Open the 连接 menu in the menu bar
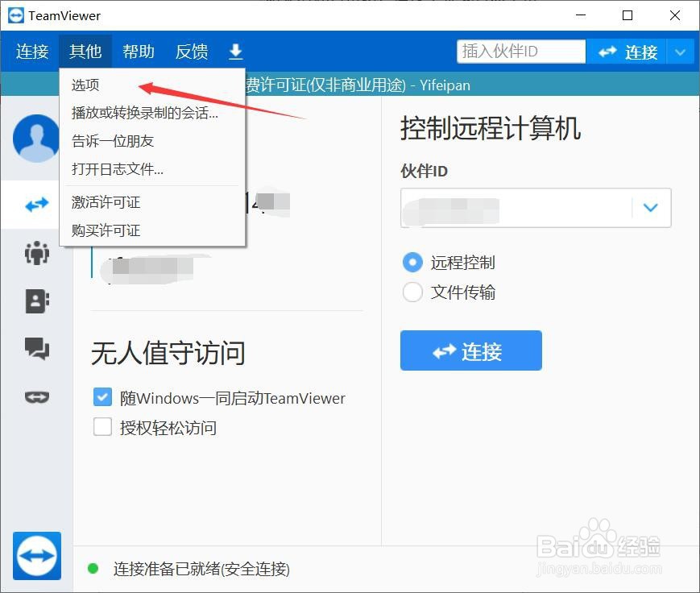Screen dimensions: 700x593 coord(31,52)
